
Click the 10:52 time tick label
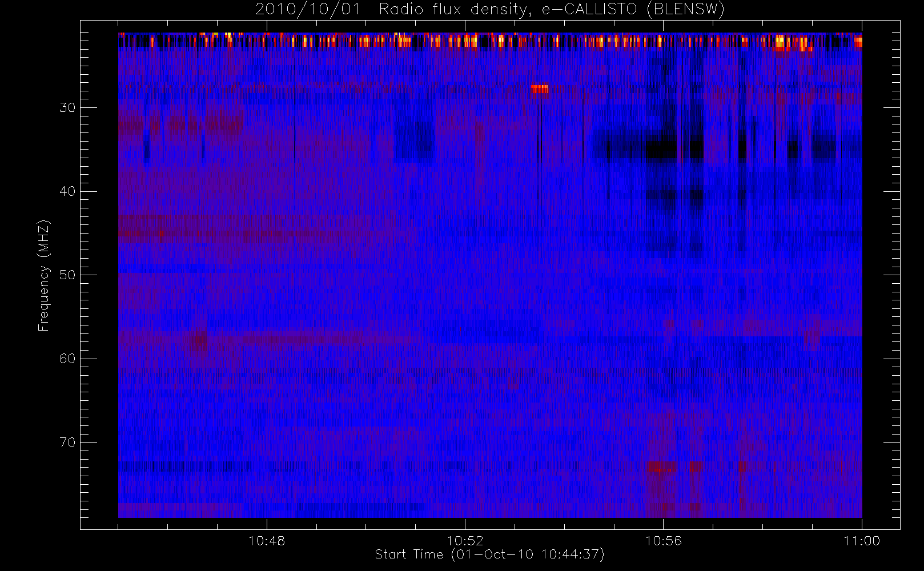pos(465,541)
